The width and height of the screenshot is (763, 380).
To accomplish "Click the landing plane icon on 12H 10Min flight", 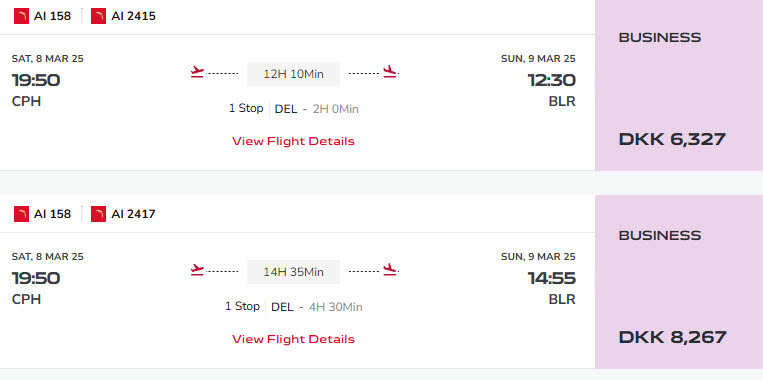I will click(390, 72).
